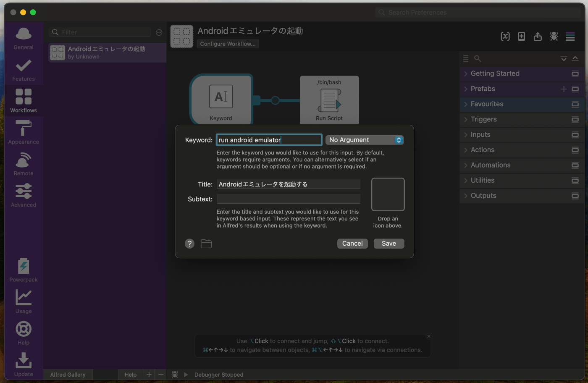Click the workflow Filter search field
The height and width of the screenshot is (383, 588).
coord(100,32)
